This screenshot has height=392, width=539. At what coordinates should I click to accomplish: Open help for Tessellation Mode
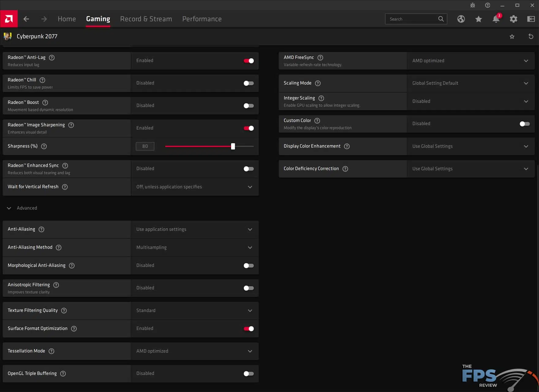[51, 351]
